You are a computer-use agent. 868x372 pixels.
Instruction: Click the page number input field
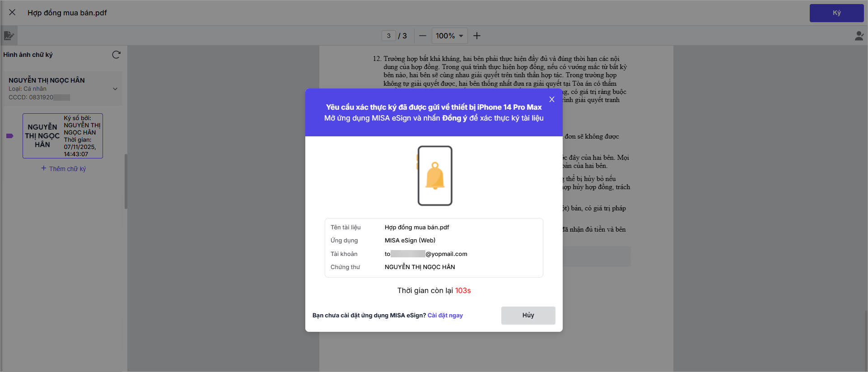point(388,36)
